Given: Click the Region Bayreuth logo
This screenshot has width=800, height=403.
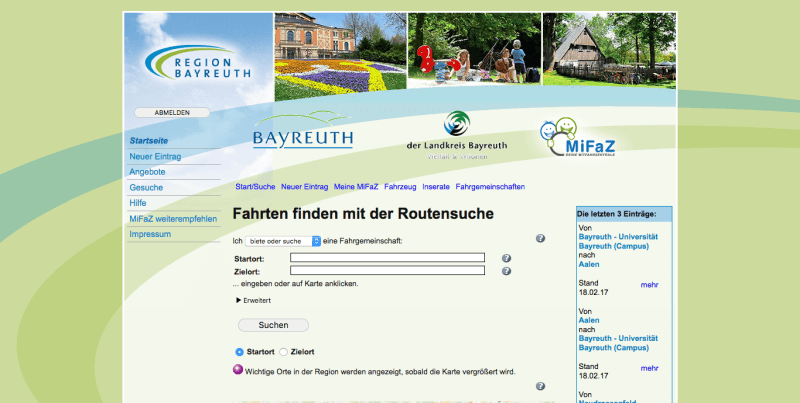Looking at the screenshot, I should (198, 63).
